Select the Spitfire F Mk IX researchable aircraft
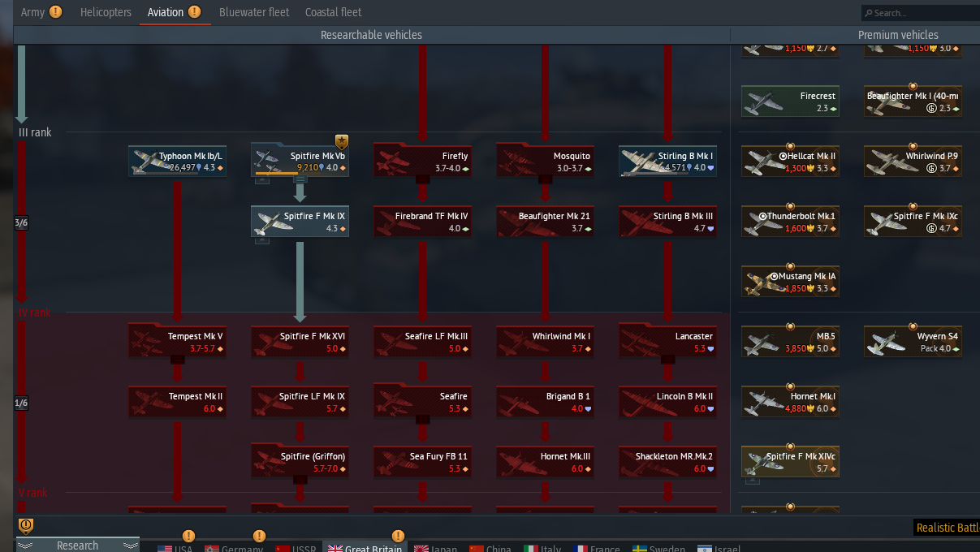 tap(300, 222)
